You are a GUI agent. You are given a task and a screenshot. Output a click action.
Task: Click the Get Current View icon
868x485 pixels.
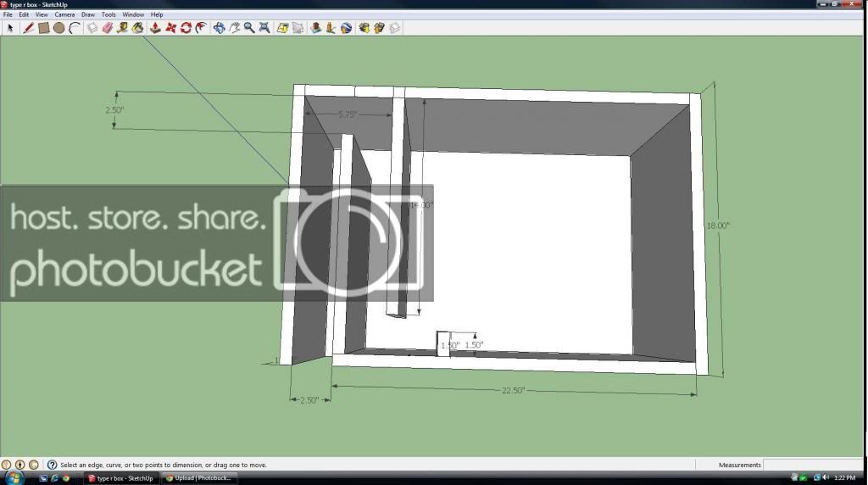[x=282, y=28]
